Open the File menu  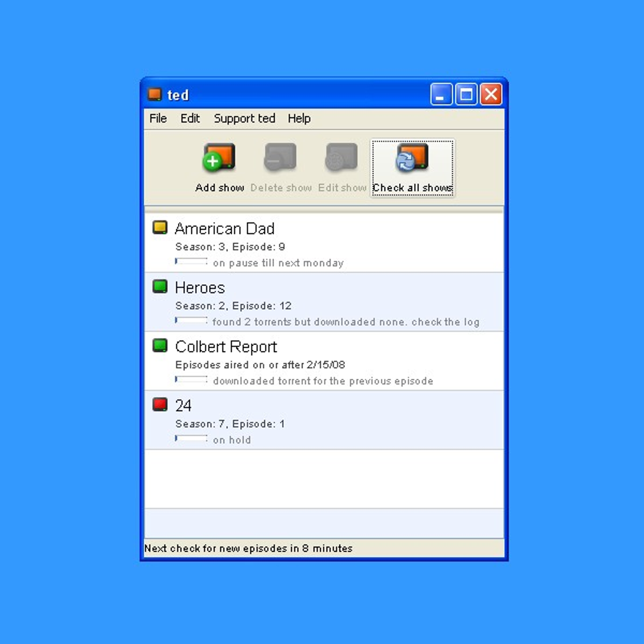(x=158, y=118)
